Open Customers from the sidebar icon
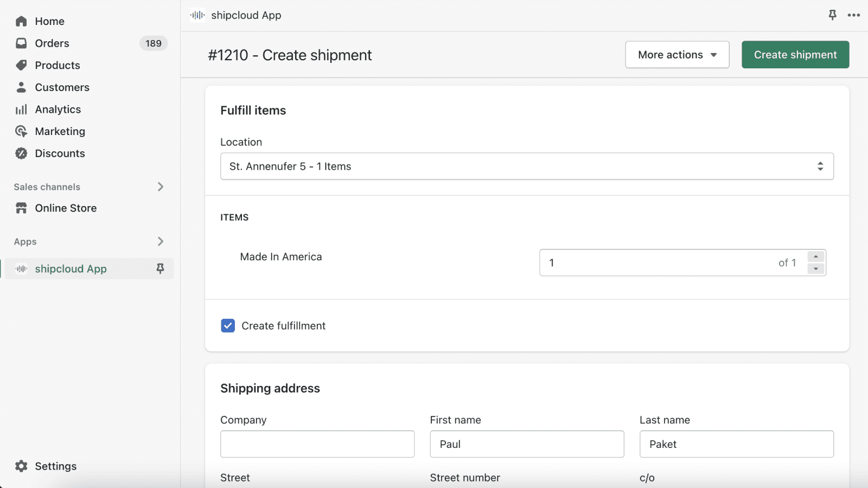The height and width of the screenshot is (488, 868). (x=21, y=87)
